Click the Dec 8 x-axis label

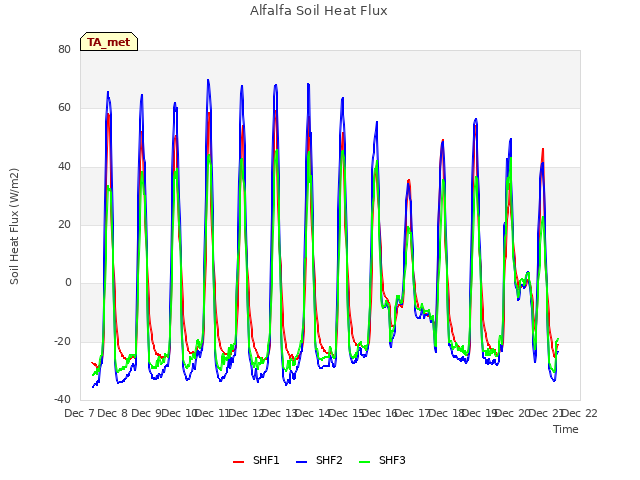[113, 413]
